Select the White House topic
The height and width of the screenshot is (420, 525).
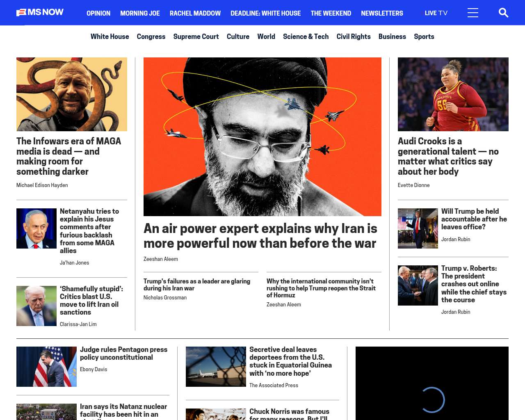[110, 37]
